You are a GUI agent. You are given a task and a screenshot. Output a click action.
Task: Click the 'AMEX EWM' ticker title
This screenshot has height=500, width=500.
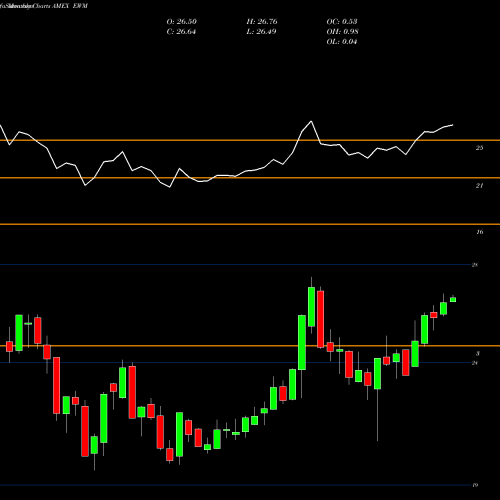click(70, 6)
